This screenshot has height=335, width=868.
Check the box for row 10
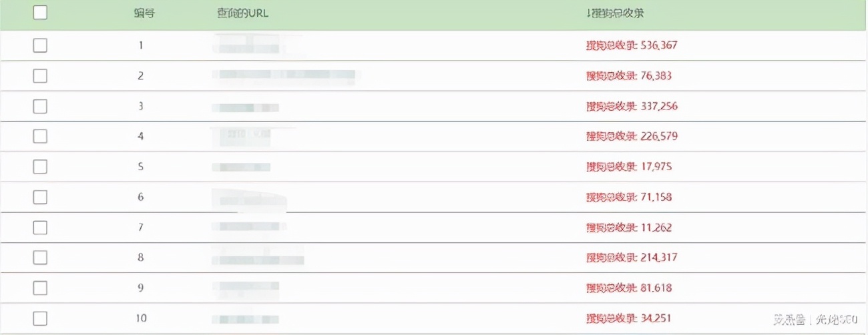pos(40,318)
